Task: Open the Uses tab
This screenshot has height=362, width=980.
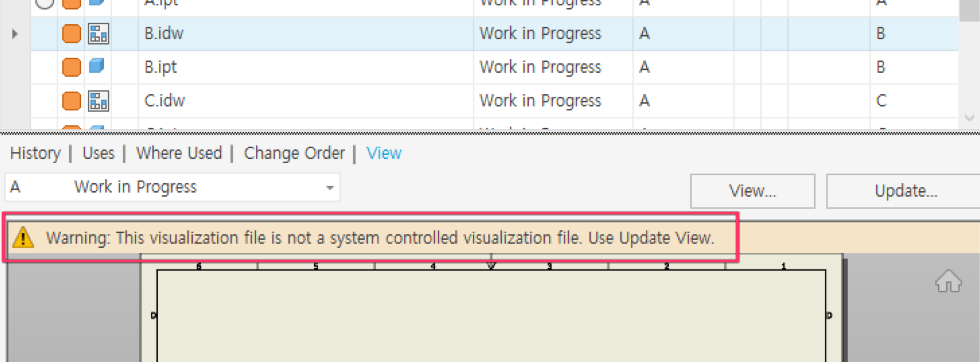Action: pos(99,154)
